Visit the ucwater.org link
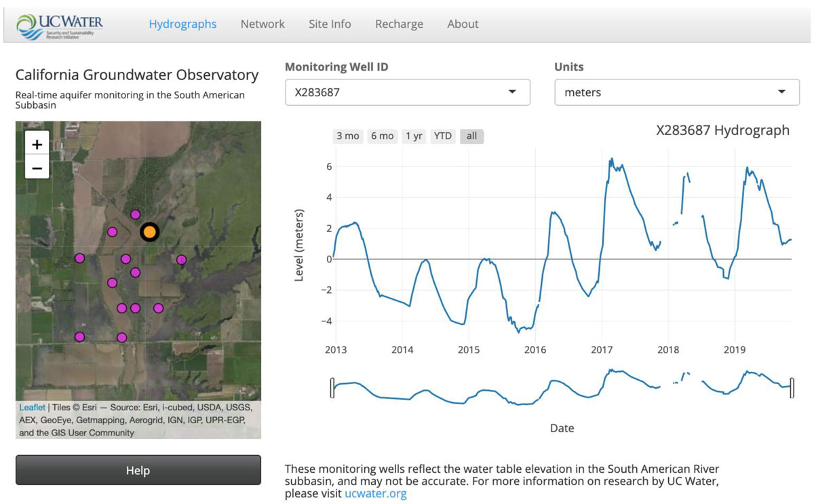The width and height of the screenshot is (814, 504). click(x=375, y=493)
